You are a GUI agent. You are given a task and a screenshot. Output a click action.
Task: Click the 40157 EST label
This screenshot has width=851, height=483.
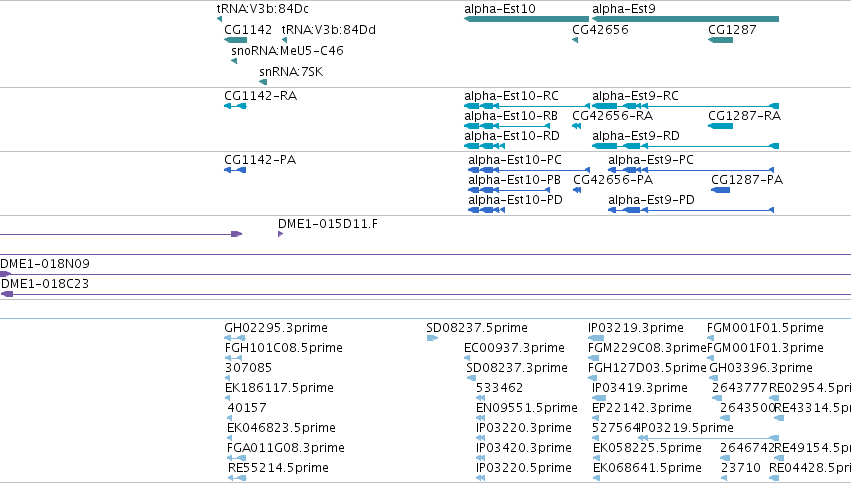coord(247,408)
